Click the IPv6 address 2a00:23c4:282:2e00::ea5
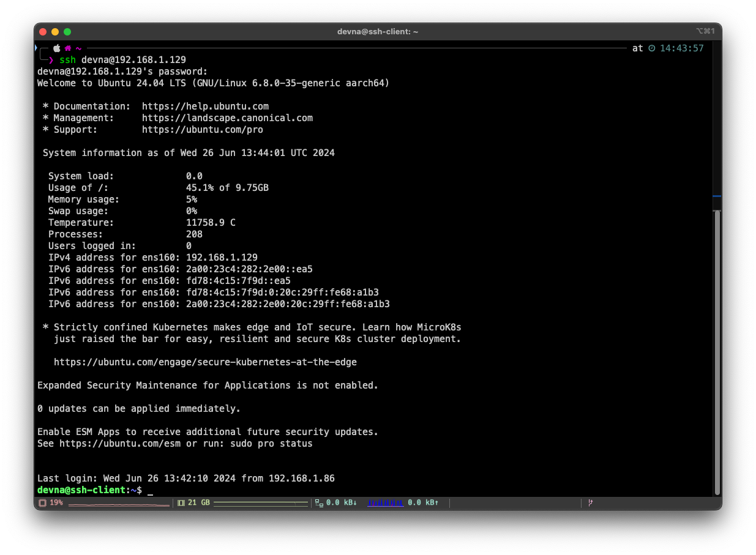The height and width of the screenshot is (555, 756). click(x=249, y=269)
